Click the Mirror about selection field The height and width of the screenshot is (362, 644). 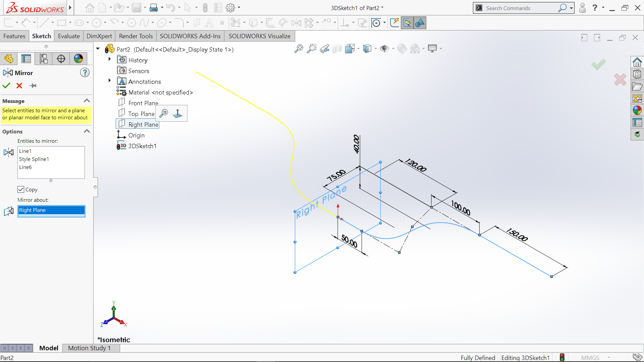tap(51, 210)
